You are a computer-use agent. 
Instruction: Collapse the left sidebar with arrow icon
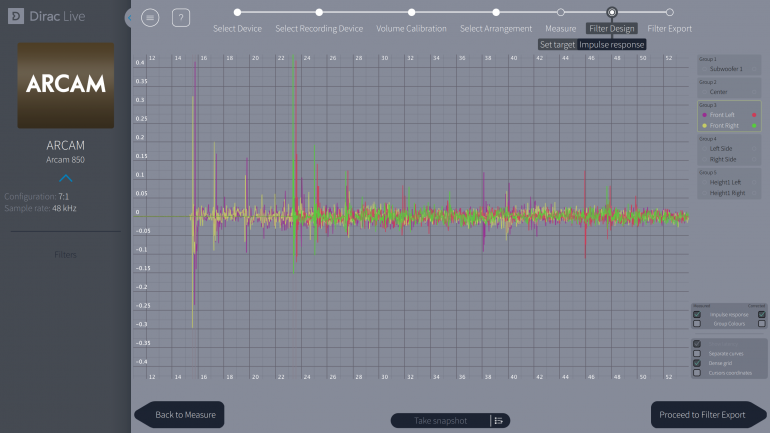(x=129, y=18)
